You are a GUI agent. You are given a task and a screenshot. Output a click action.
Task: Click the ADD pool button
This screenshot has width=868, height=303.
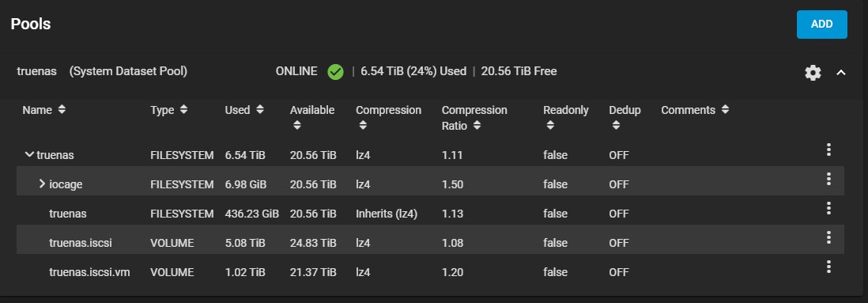click(x=821, y=25)
